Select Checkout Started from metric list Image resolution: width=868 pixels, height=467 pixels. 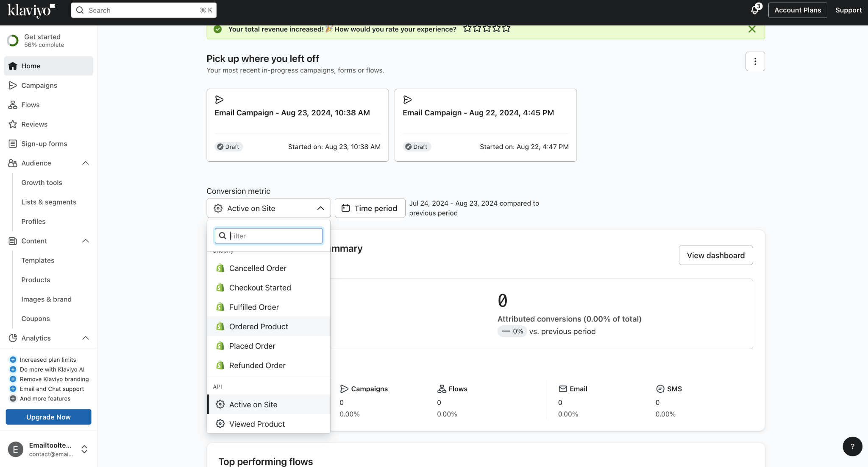point(269,288)
